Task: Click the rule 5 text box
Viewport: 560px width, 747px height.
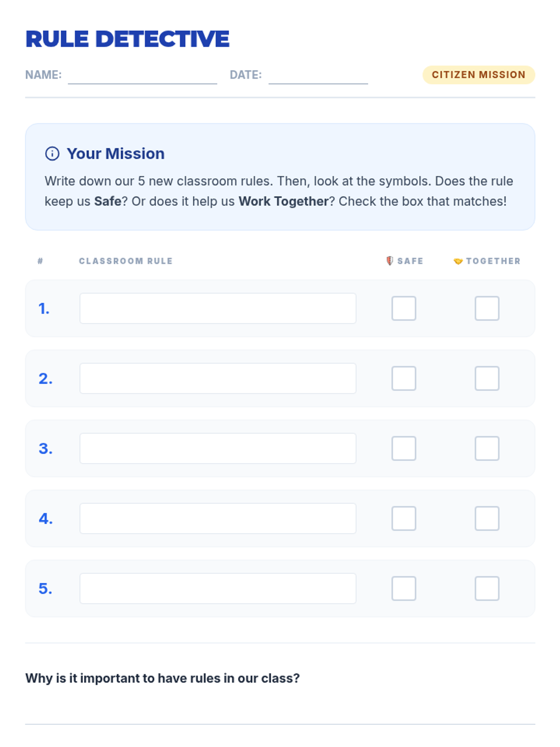Action: pyautogui.click(x=217, y=588)
